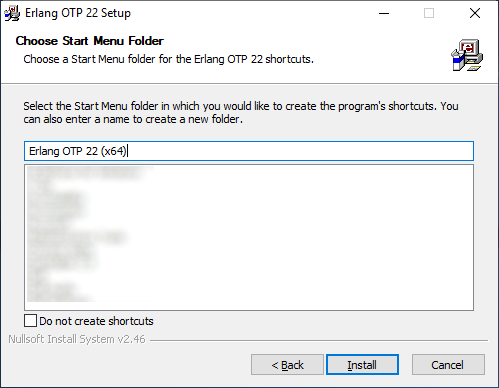Place the cursor after '(x64)' in the folder field
Screen dimensions: 499x388
(x=127, y=151)
